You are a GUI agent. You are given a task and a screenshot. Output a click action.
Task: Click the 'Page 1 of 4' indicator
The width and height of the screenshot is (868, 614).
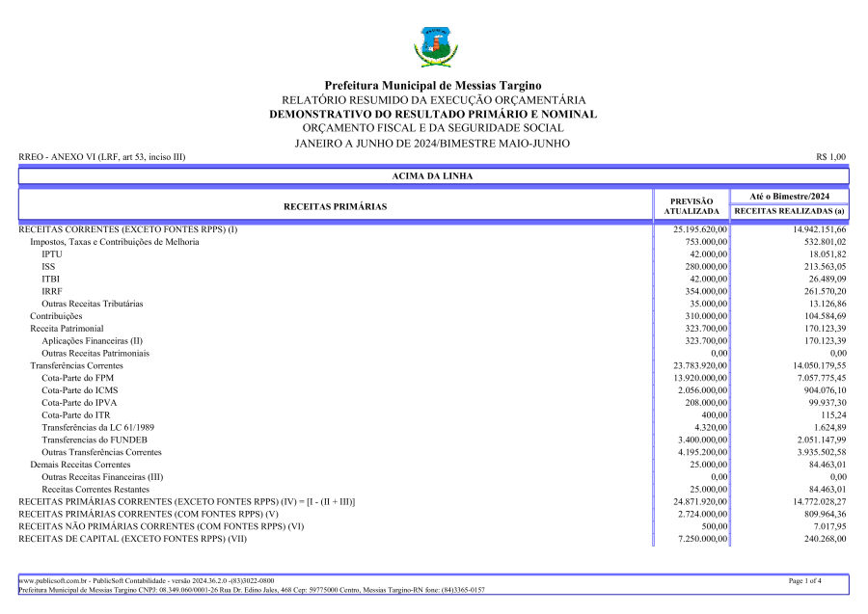804,581
